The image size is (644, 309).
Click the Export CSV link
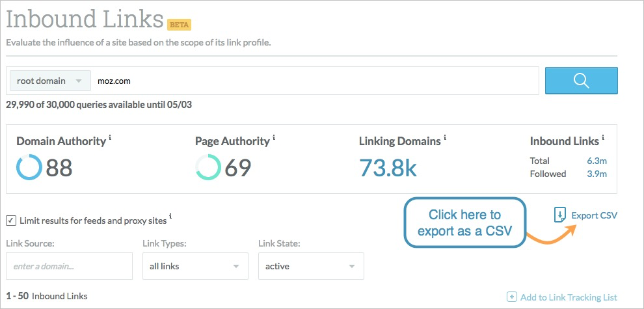(x=594, y=215)
